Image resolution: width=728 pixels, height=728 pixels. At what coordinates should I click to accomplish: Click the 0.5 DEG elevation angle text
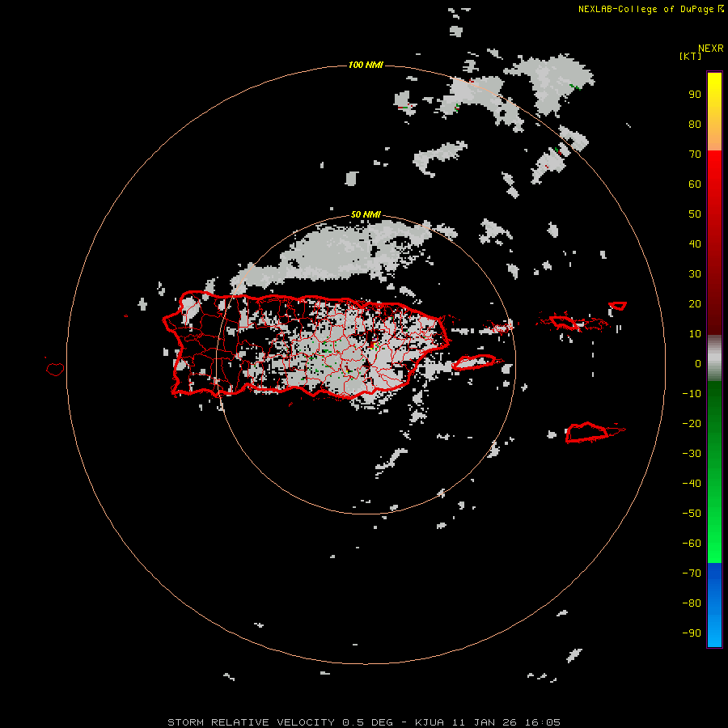[x=367, y=722]
